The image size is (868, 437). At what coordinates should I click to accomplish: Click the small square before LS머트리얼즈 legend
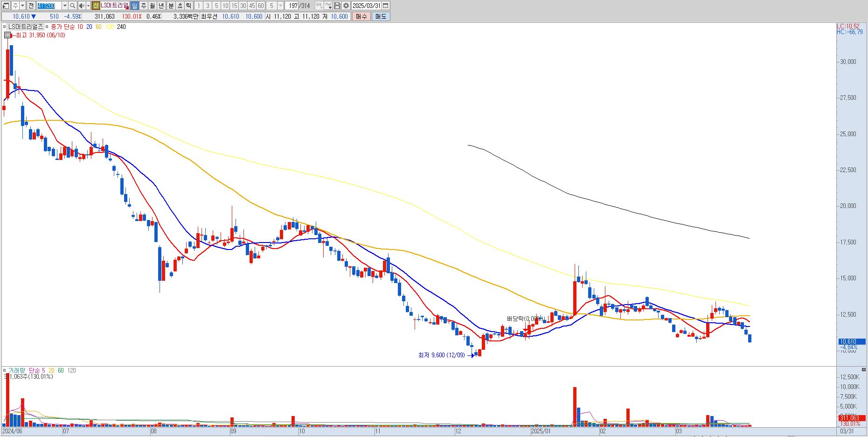coord(5,27)
